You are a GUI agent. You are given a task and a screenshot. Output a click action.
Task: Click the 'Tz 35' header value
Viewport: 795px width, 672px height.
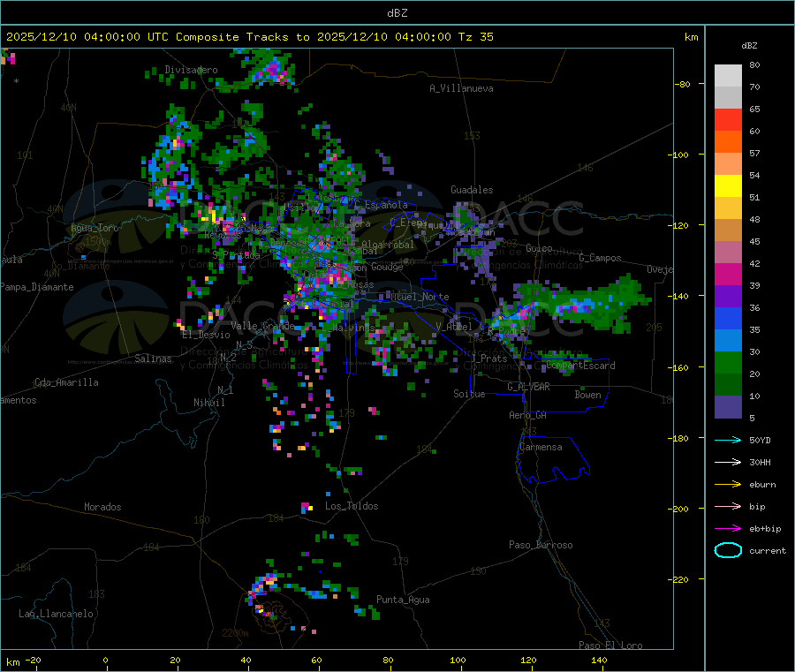(x=475, y=37)
